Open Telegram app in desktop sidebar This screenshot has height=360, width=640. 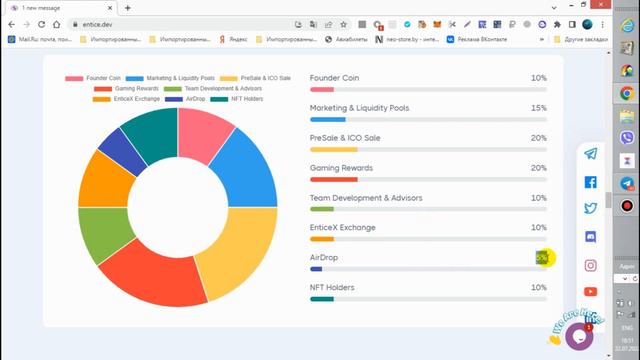[627, 183]
